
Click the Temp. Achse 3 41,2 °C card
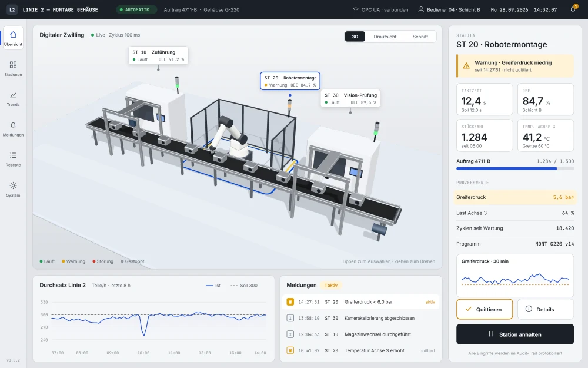pyautogui.click(x=546, y=135)
